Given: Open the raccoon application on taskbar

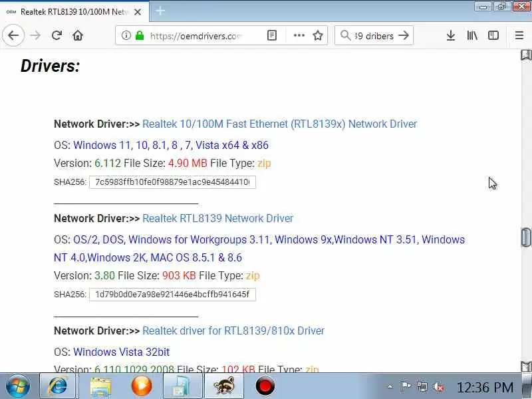Looking at the screenshot, I should (224, 386).
